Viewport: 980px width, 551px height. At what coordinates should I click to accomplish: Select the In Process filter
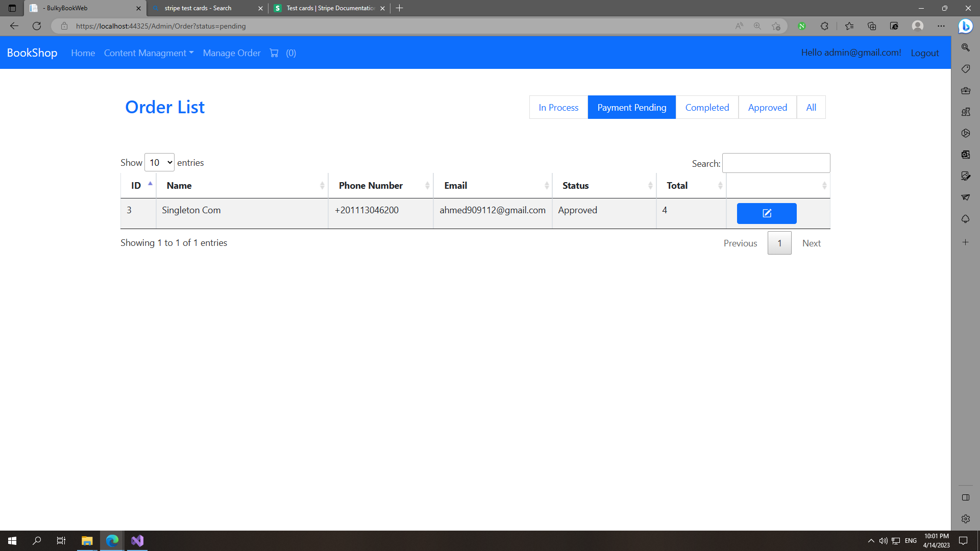558,107
